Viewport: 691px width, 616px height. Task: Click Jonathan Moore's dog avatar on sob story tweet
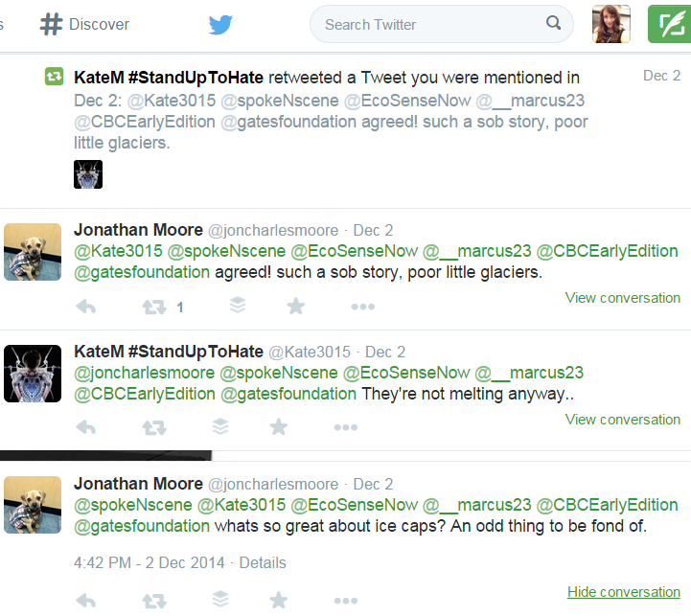coord(33,252)
